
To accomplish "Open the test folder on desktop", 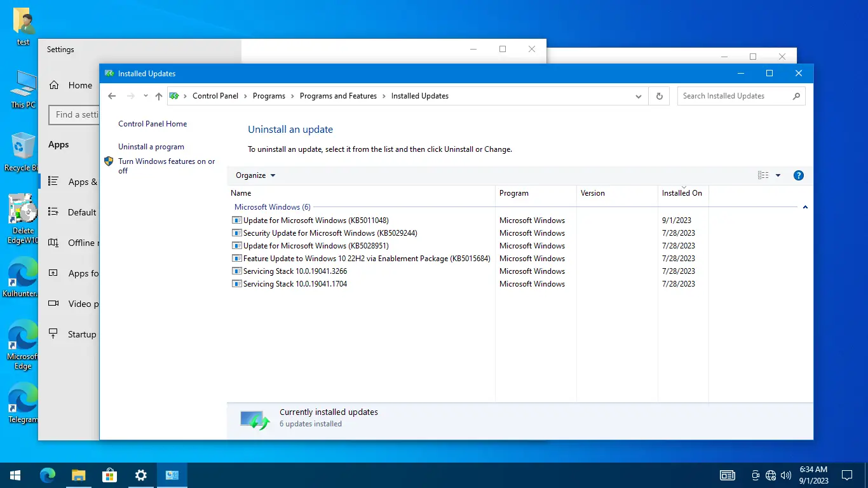I will (x=24, y=26).
